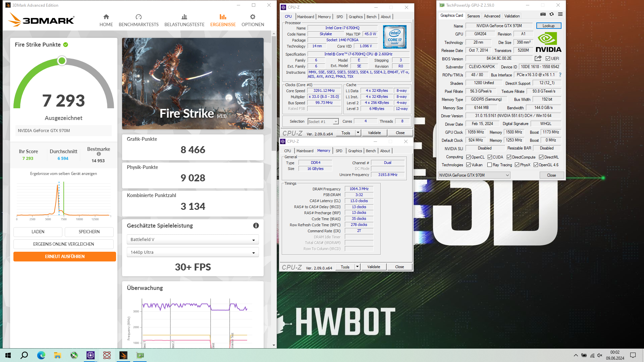Screen dimensions: 644x362
Task: Click the NVIDIA logo in GPU-Z
Action: [x=548, y=42]
